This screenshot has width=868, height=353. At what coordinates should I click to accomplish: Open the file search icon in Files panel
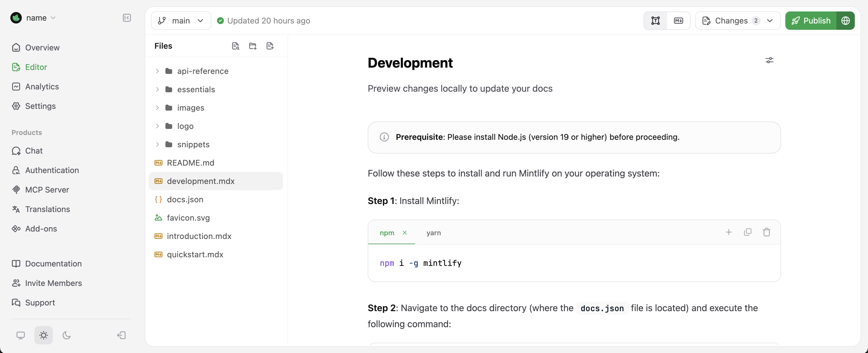tap(236, 46)
